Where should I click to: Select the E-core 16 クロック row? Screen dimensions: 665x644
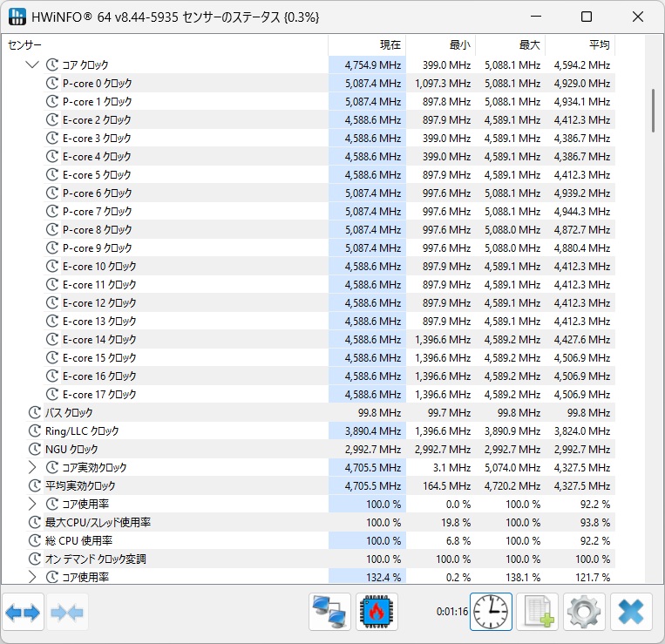329,376
